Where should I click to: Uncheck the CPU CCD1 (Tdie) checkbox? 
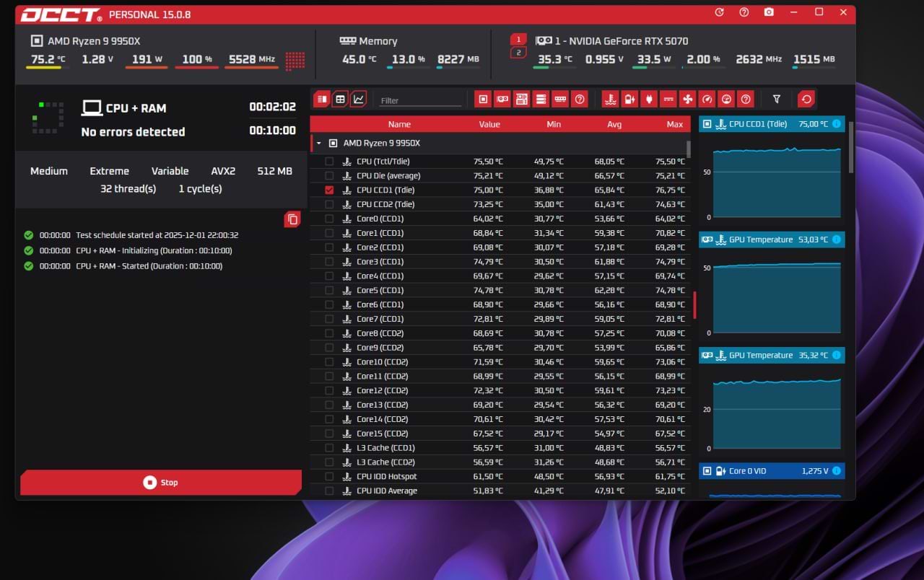click(x=329, y=190)
